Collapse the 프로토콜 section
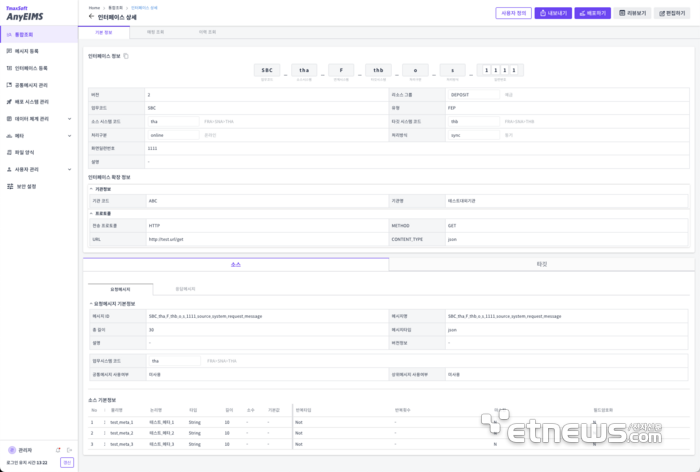This screenshot has height=472, width=700. pyautogui.click(x=91, y=213)
